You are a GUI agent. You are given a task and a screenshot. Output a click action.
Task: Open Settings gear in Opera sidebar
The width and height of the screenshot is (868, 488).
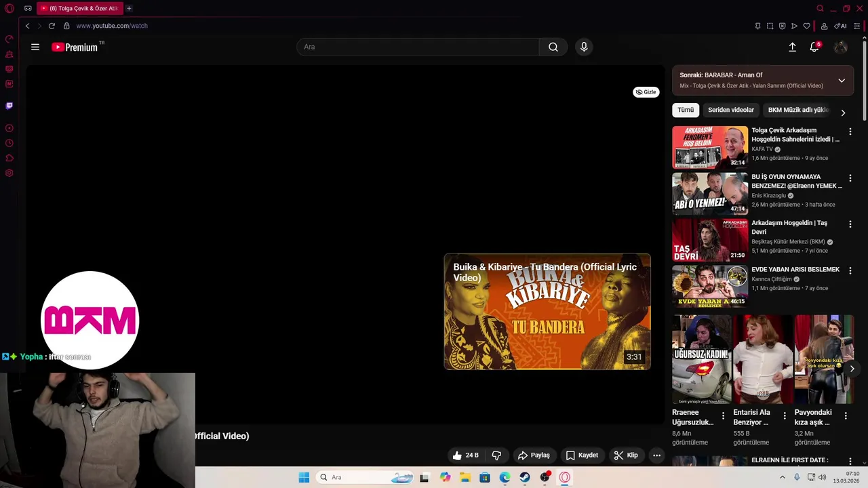click(x=9, y=173)
